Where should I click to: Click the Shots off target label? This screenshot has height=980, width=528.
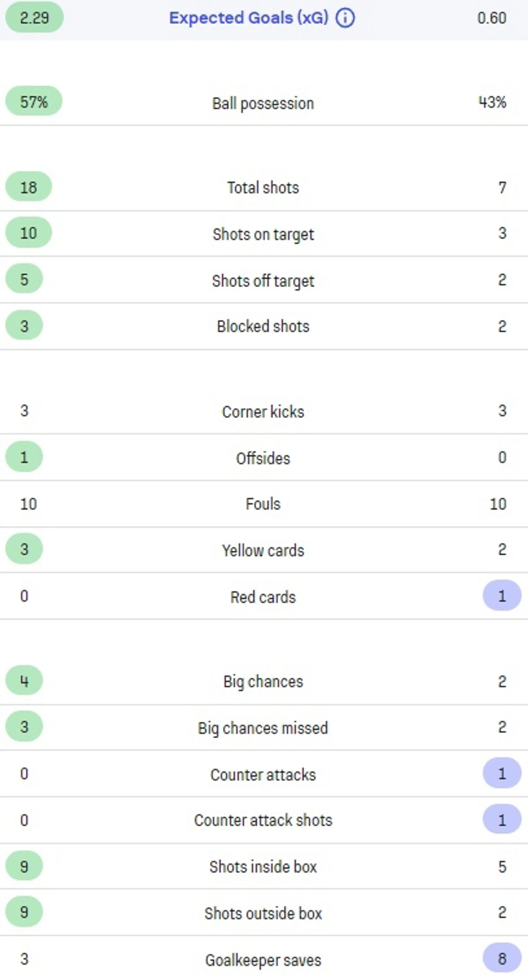pos(263,281)
